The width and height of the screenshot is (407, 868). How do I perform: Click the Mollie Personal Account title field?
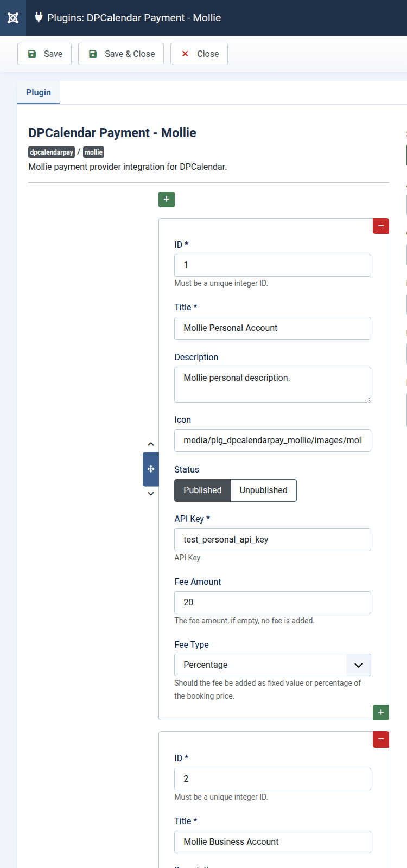272,328
